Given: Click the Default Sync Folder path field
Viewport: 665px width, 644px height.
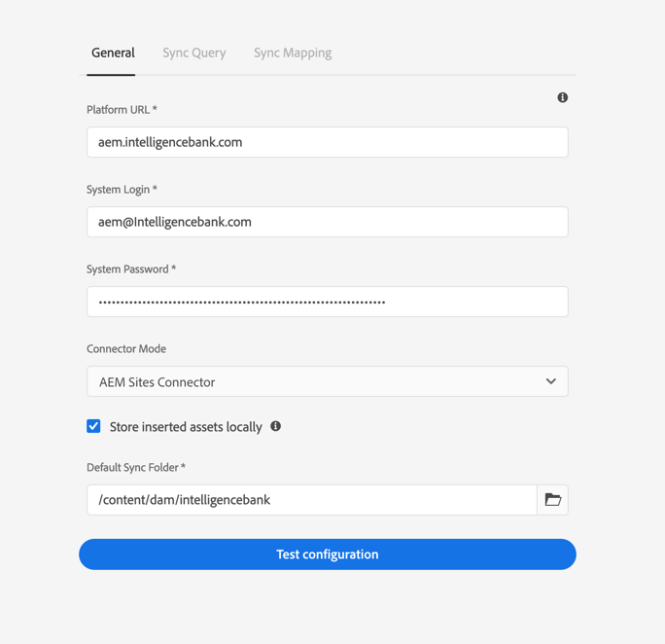Looking at the screenshot, I should [311, 500].
